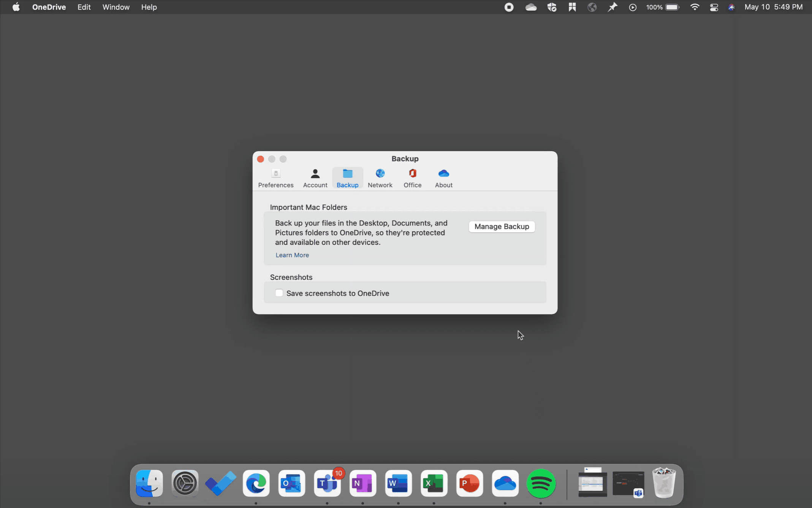Viewport: 812px width, 508px height.
Task: Open the Preferences tab icon
Action: click(x=275, y=178)
